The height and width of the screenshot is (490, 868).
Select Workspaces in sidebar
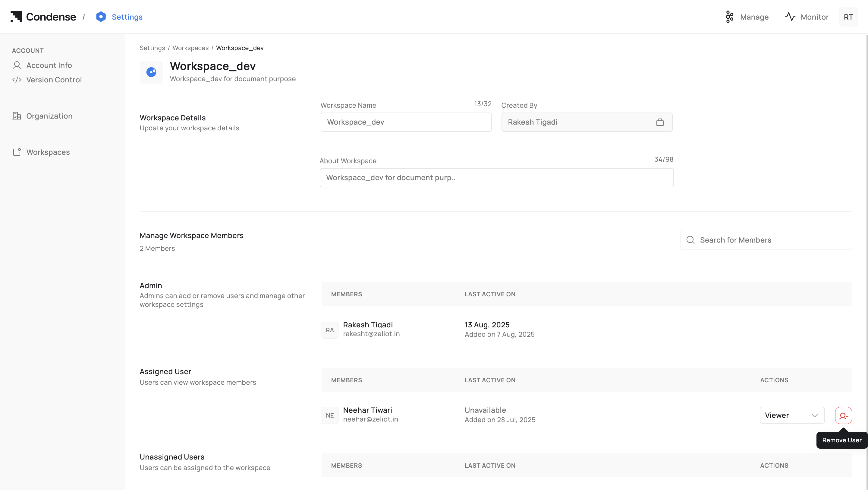(x=48, y=152)
